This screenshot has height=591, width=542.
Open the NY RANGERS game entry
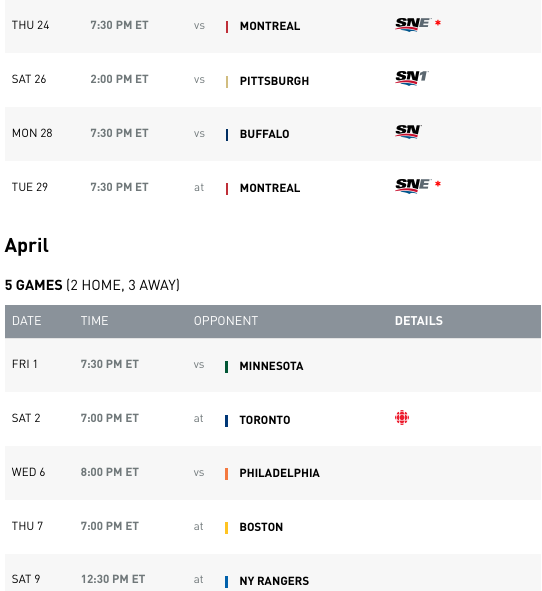click(x=274, y=581)
